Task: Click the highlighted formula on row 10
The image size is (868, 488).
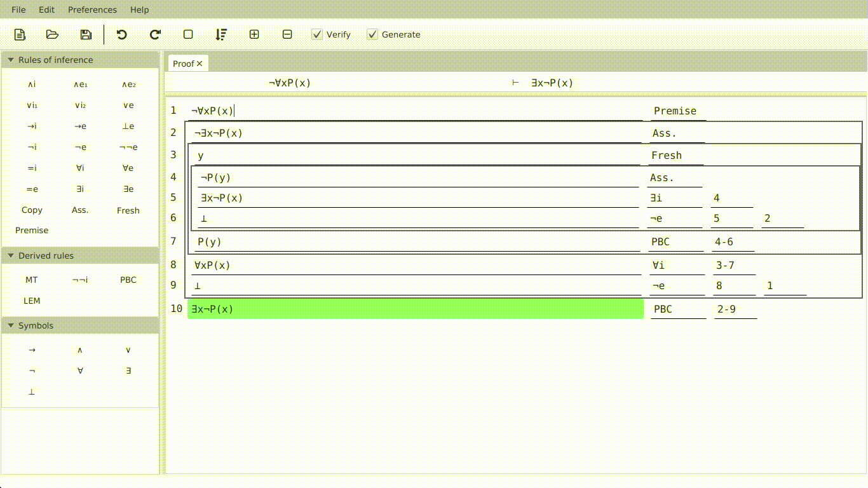Action: click(416, 309)
